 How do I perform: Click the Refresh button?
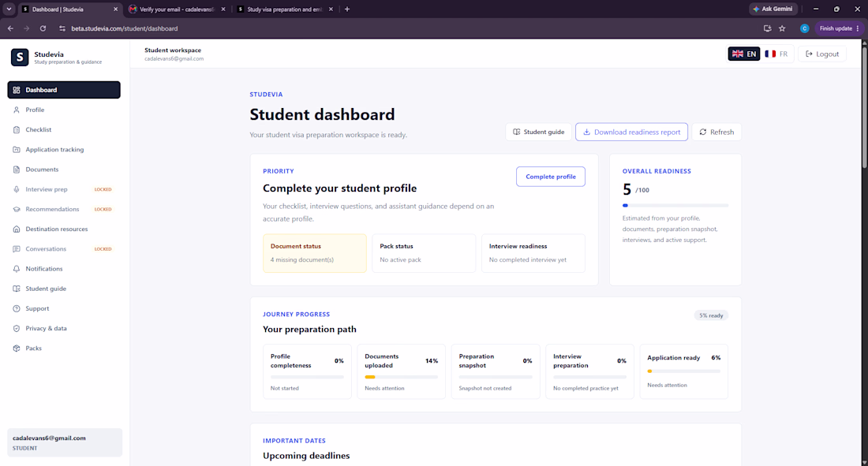(716, 132)
